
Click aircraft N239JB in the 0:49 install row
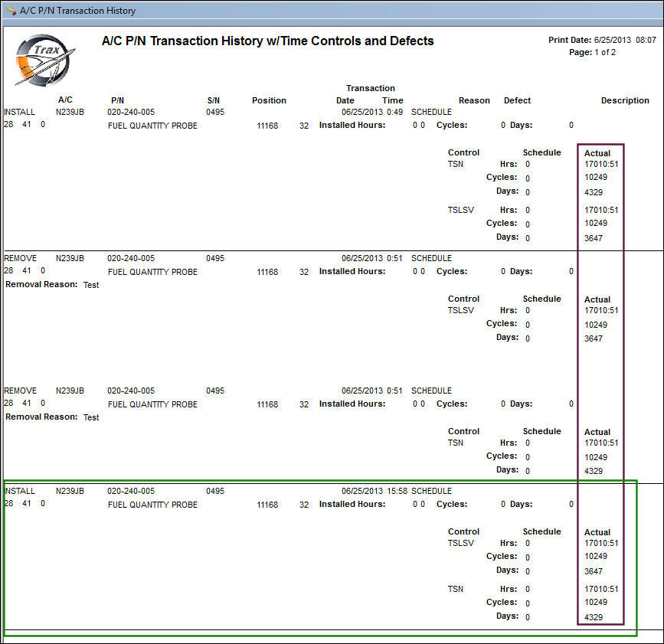click(70, 112)
